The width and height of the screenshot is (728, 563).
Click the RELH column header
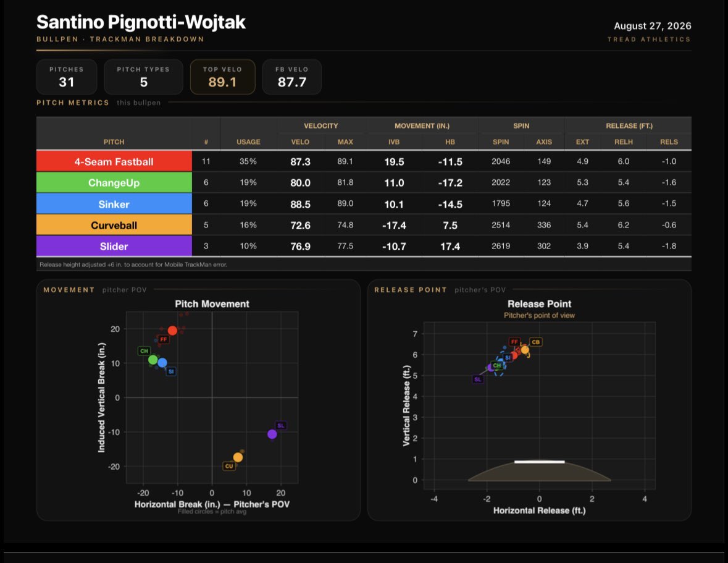click(624, 142)
